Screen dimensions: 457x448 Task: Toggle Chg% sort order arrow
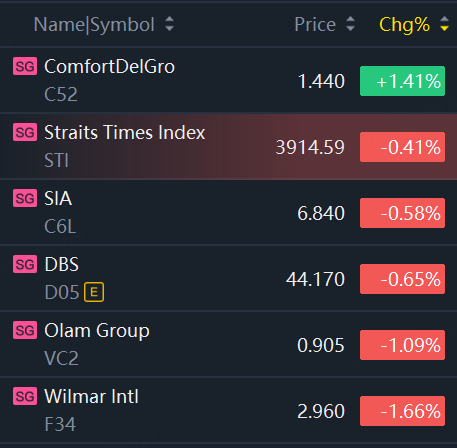pos(444,24)
